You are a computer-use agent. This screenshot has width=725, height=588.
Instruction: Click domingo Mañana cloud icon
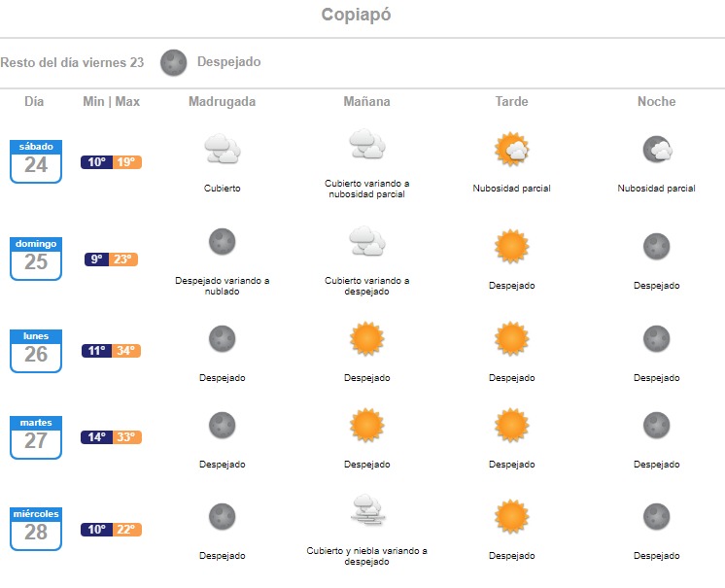(x=366, y=241)
